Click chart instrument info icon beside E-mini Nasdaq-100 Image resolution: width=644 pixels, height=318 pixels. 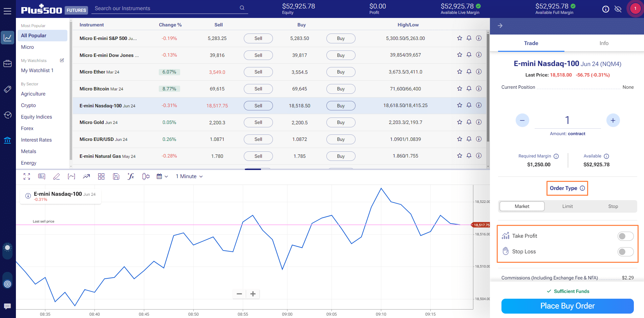click(28, 196)
